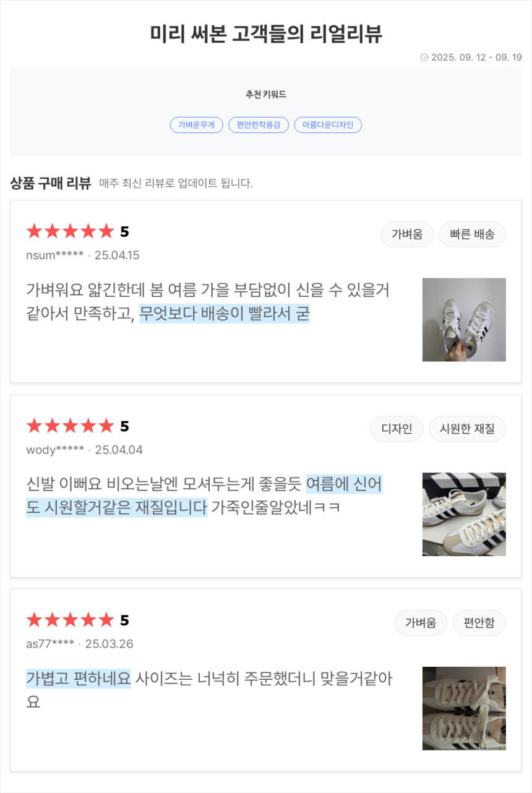Click the star rating of as77 review
The image size is (532, 793).
[x=71, y=620]
